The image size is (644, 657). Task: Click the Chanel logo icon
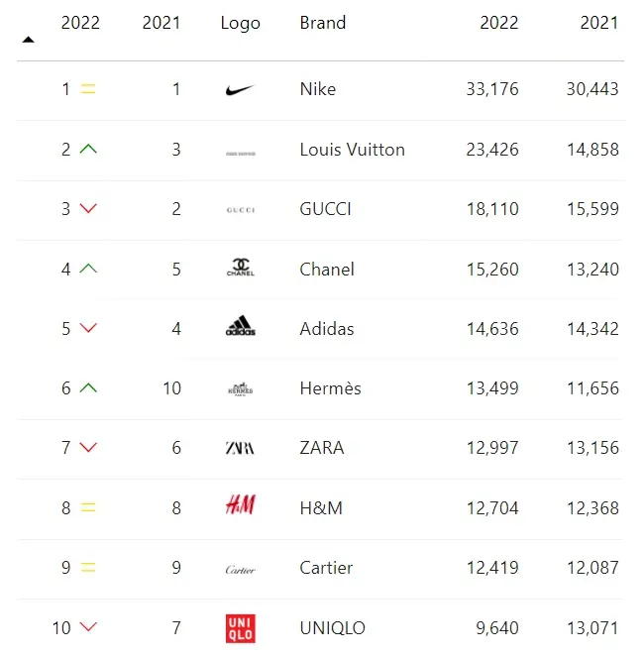coord(241,267)
